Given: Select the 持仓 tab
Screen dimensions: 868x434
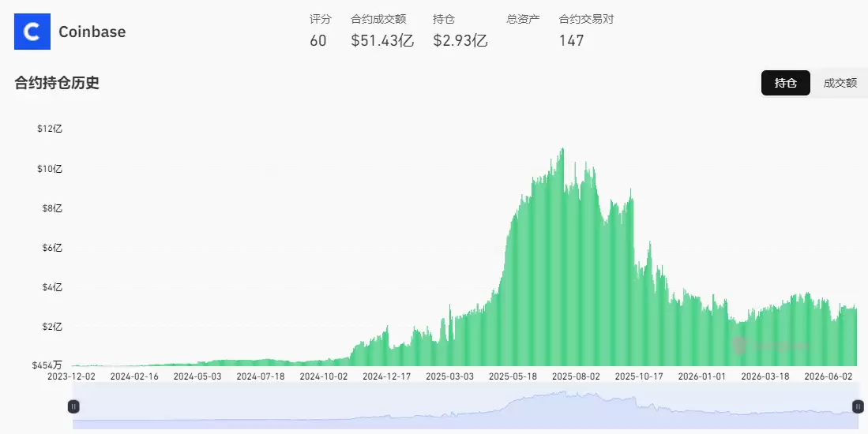Looking at the screenshot, I should pos(786,83).
